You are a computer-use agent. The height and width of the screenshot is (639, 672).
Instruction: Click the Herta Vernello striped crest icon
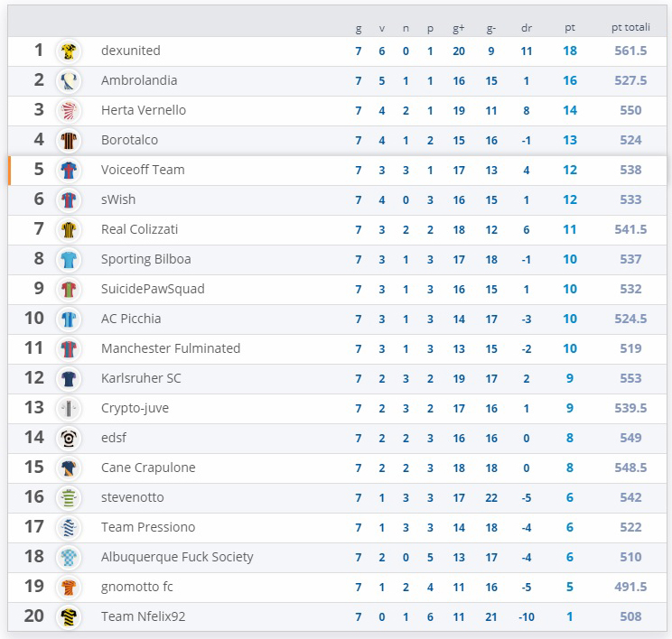[x=69, y=110]
